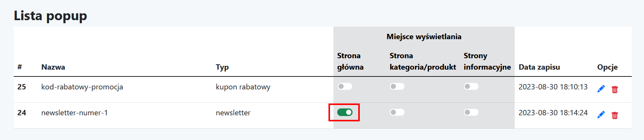Click the Data zapisu column header
Viewport: 644px width, 140px height.
click(539, 67)
